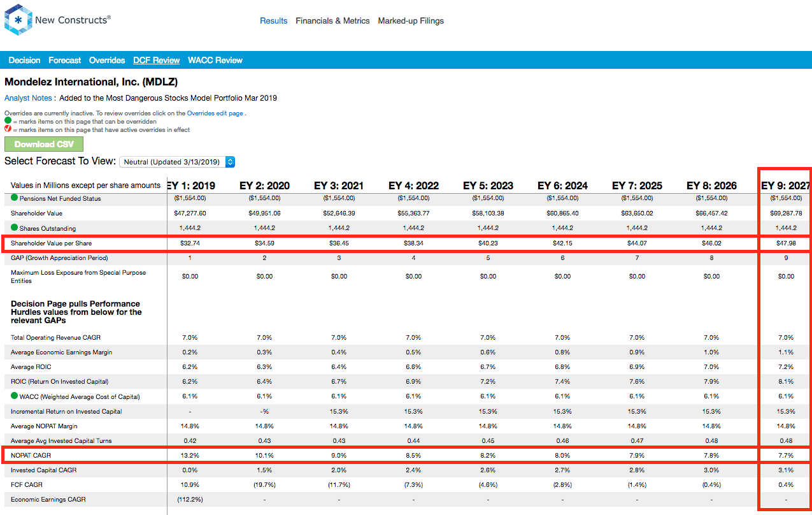Click the Download CSV button
Viewport: 812px width, 515px height.
click(44, 144)
